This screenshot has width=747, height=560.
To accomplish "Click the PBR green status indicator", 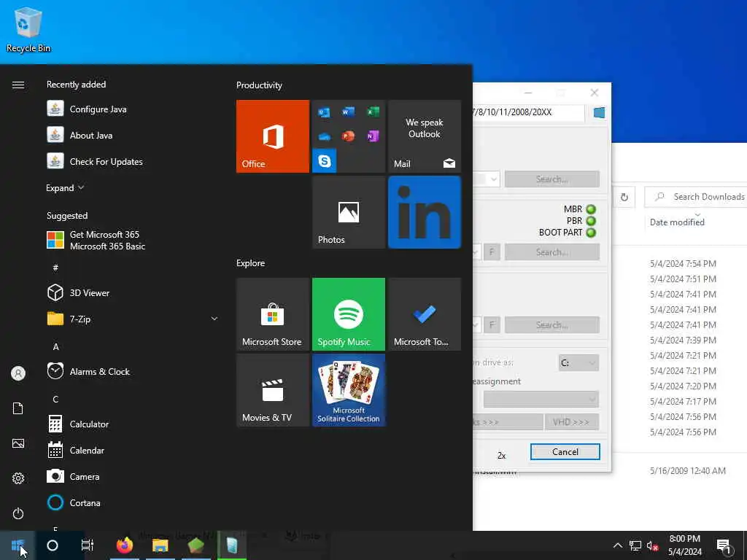I will pyautogui.click(x=591, y=221).
